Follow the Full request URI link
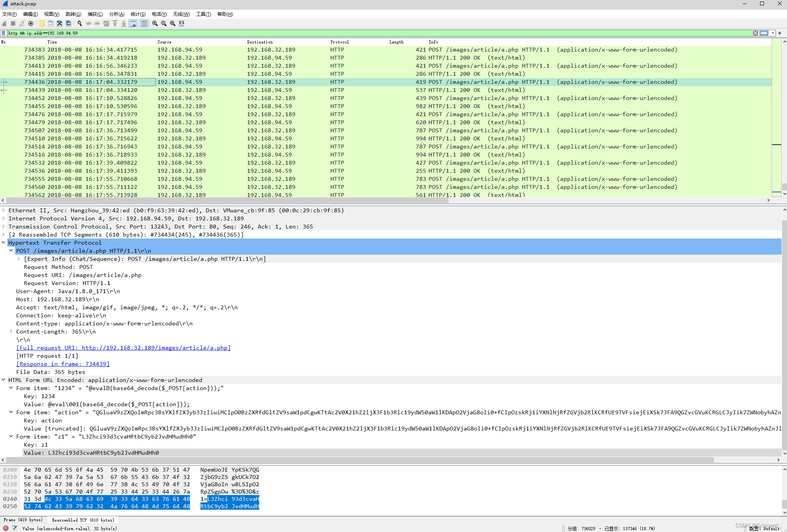The width and height of the screenshot is (787, 532). click(x=123, y=348)
